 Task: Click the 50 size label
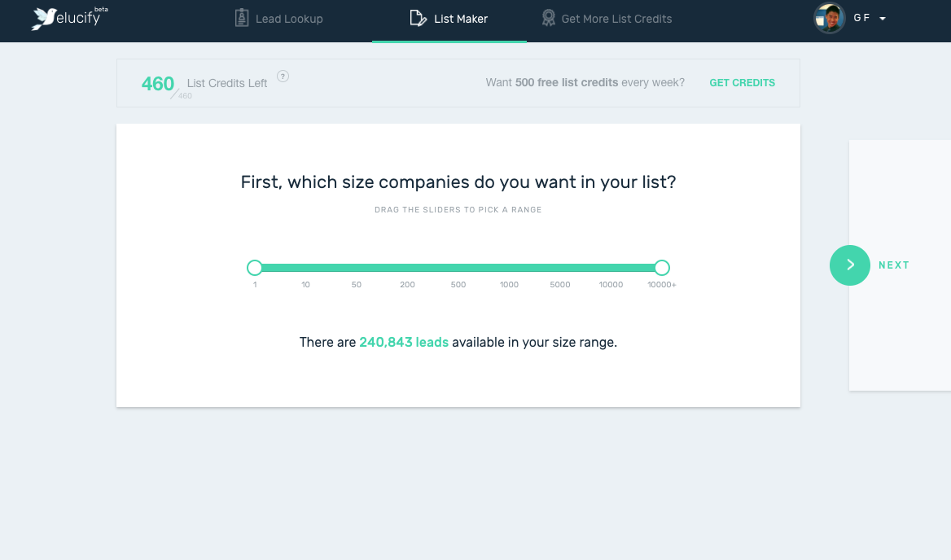357,285
